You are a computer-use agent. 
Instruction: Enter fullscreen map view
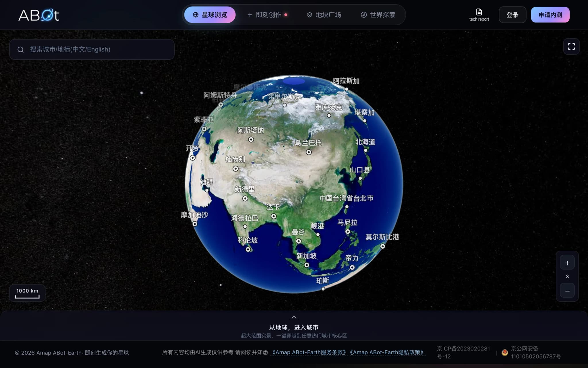point(571,47)
